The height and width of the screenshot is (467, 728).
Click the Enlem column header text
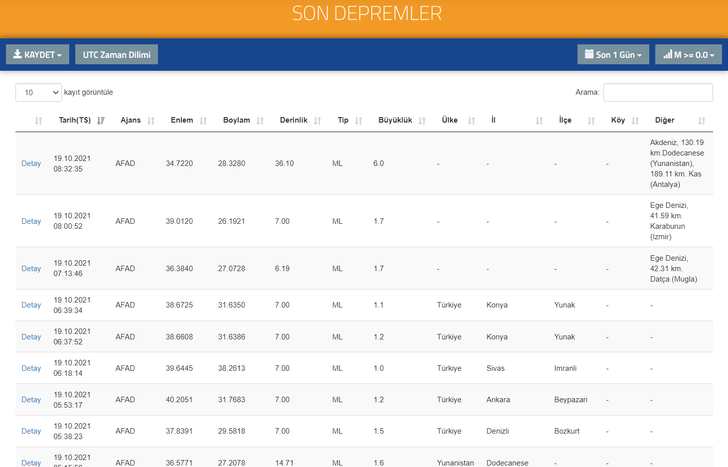pos(182,120)
